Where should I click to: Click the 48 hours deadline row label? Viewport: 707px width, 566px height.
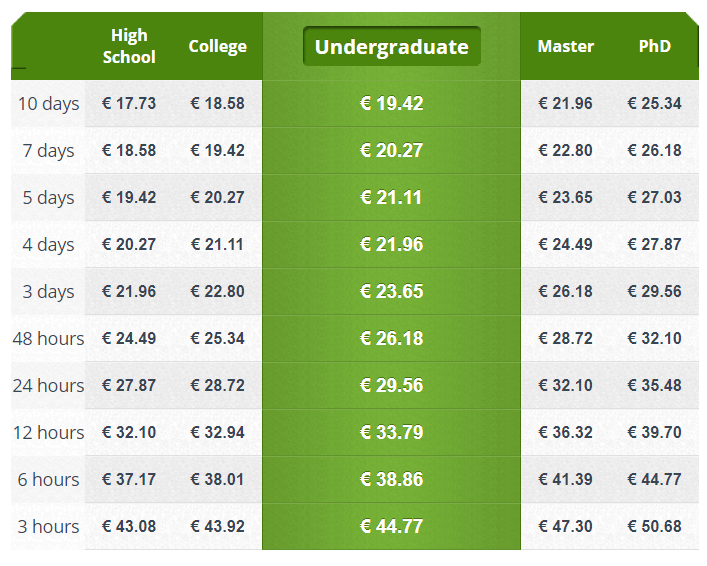pos(48,338)
